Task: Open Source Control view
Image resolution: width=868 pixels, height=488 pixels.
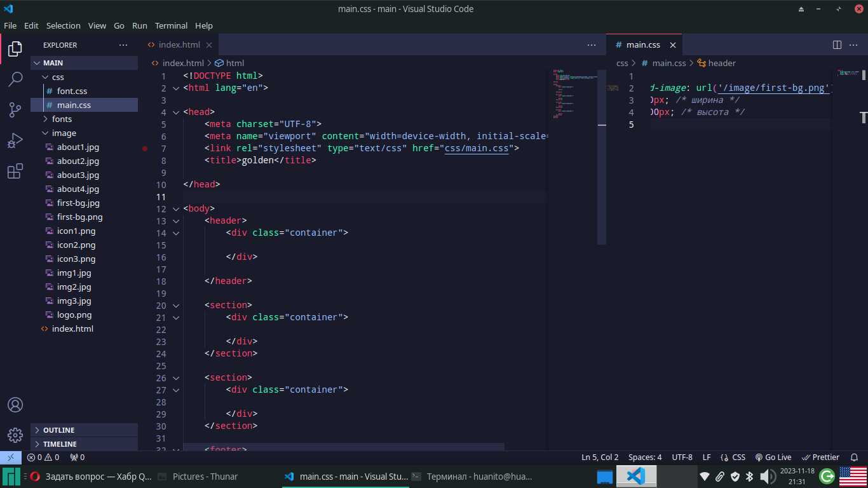Action: [x=15, y=110]
